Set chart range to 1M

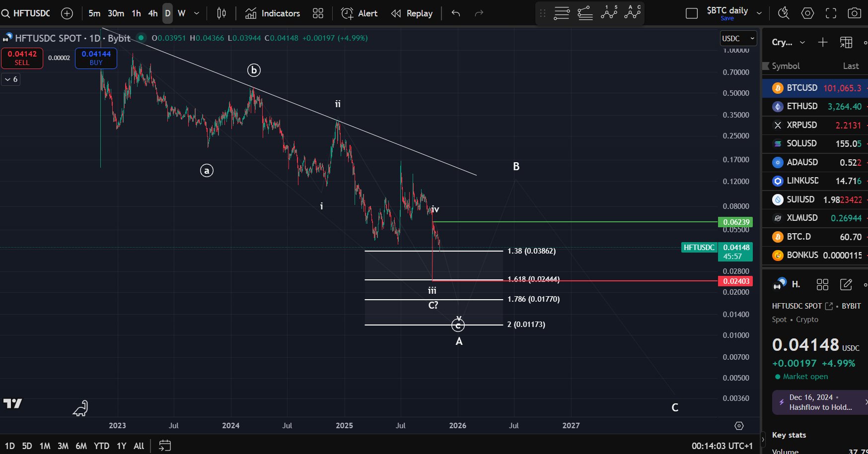pos(45,446)
